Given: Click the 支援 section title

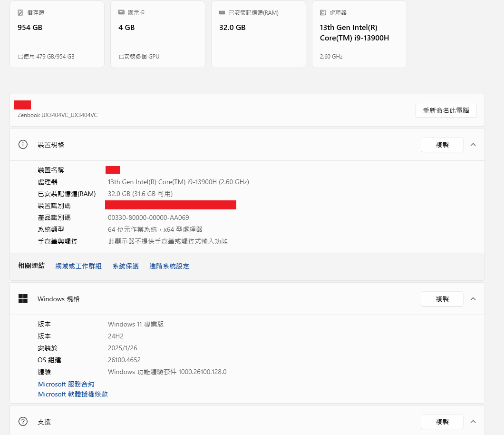Looking at the screenshot, I should point(44,422).
